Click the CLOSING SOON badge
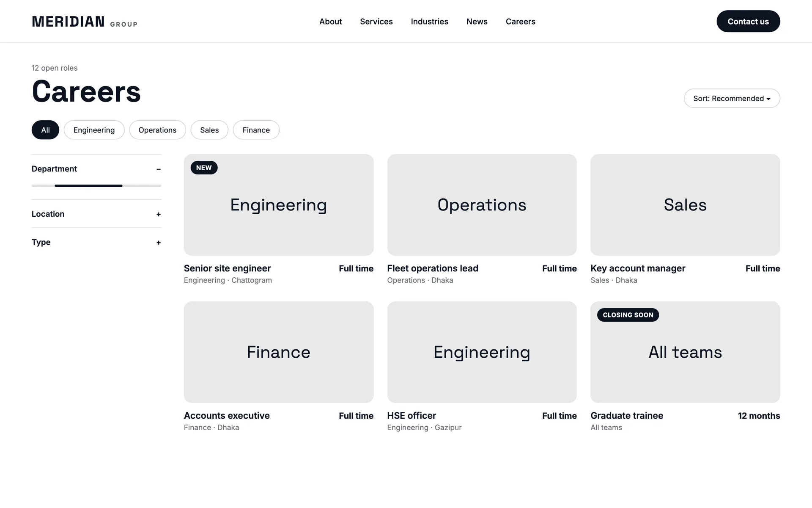 (x=628, y=315)
